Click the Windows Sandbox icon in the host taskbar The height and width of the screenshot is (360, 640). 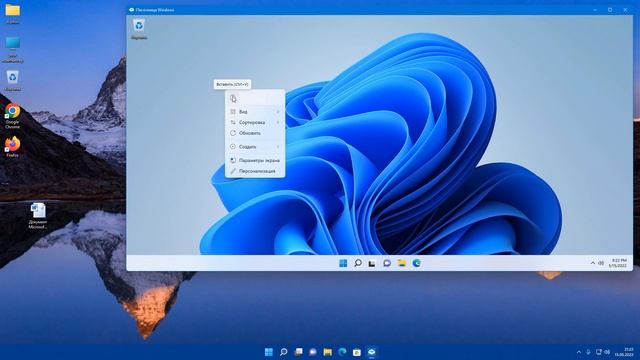point(371,352)
